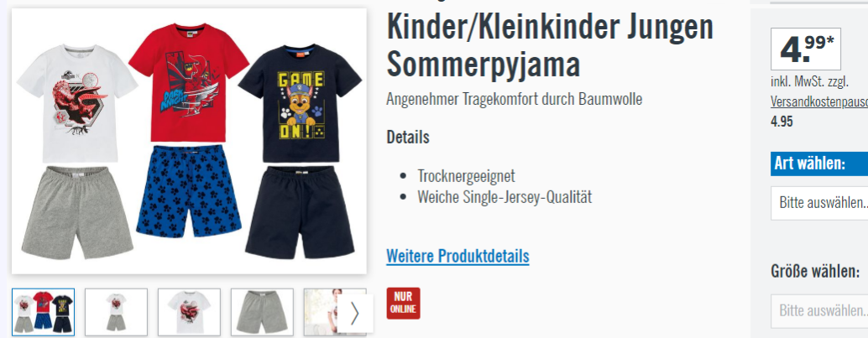This screenshot has width=868, height=338.
Task: Click the NUR ONLINE red badge
Action: (x=403, y=303)
